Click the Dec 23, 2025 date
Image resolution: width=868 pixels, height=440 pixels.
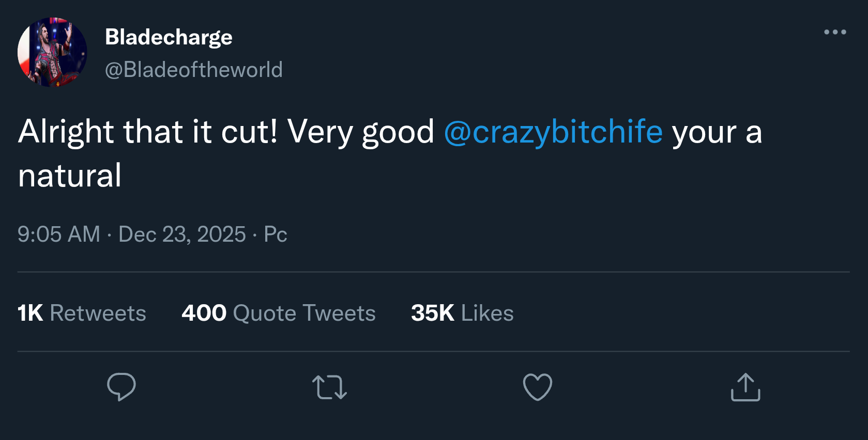pos(182,234)
